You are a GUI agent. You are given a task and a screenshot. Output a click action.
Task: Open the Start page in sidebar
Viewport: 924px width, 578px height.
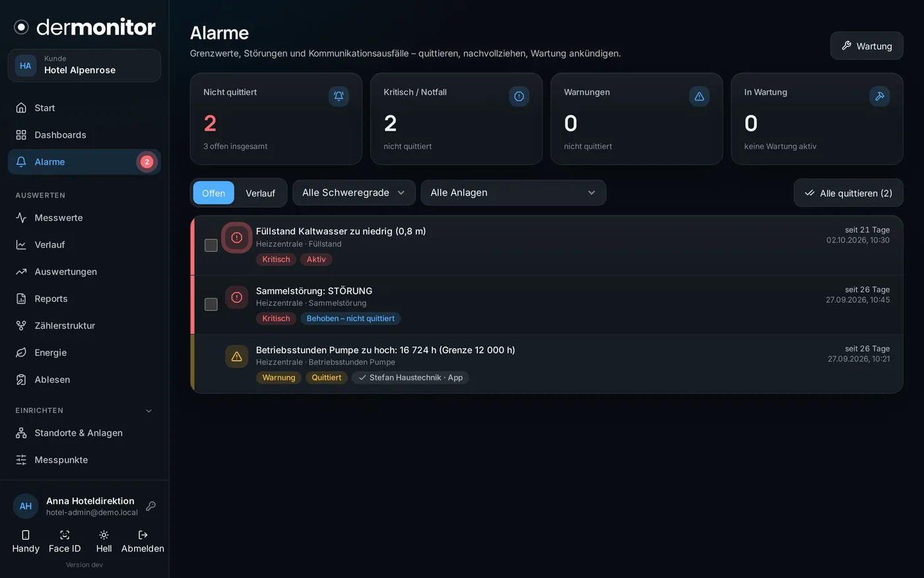point(84,108)
